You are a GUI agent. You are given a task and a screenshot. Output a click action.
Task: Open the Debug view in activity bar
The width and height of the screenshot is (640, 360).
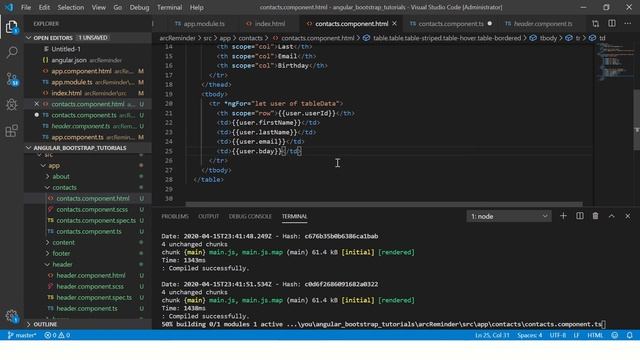pyautogui.click(x=12, y=105)
